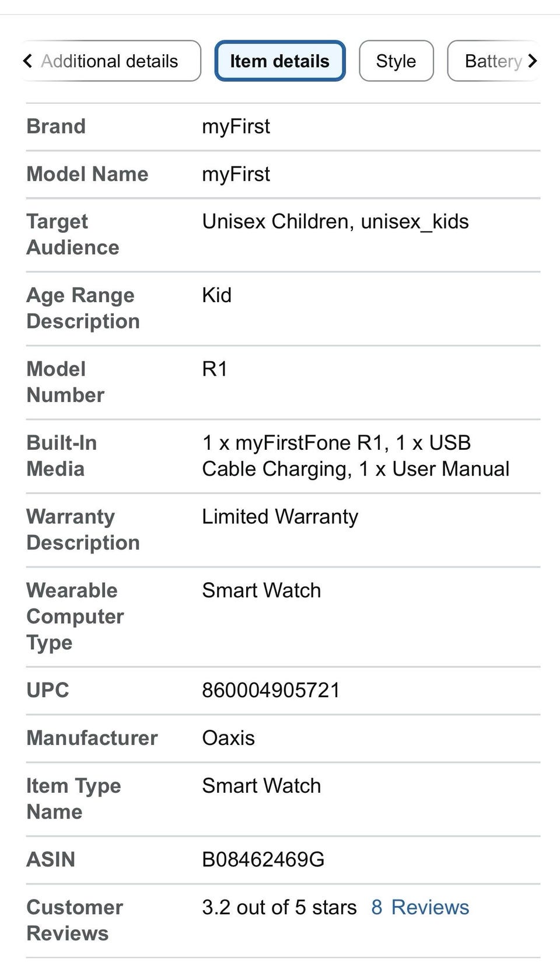Screen dimensions: 560x969
Task: Click the Wearable Computer Type Smart Watch value
Action: 261,590
